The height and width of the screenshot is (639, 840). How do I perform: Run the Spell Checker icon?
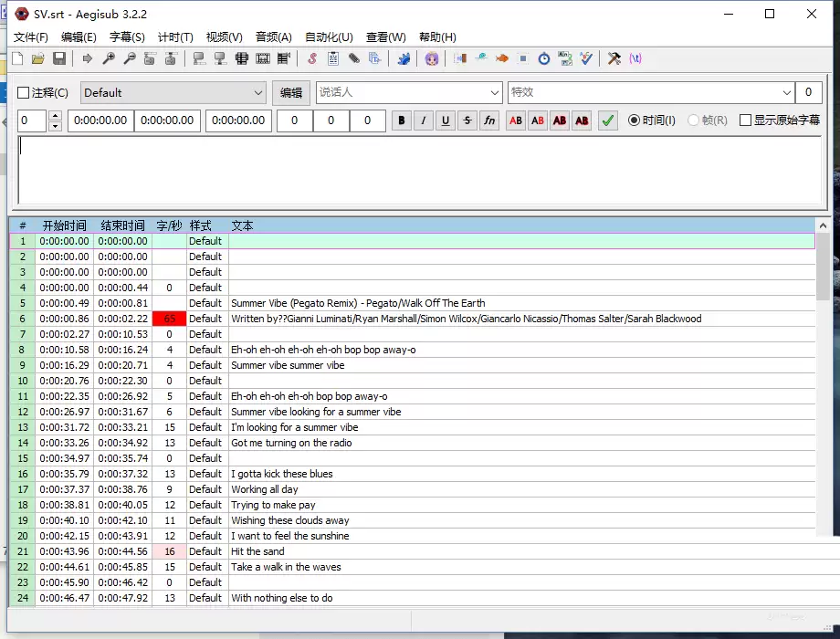(586, 58)
